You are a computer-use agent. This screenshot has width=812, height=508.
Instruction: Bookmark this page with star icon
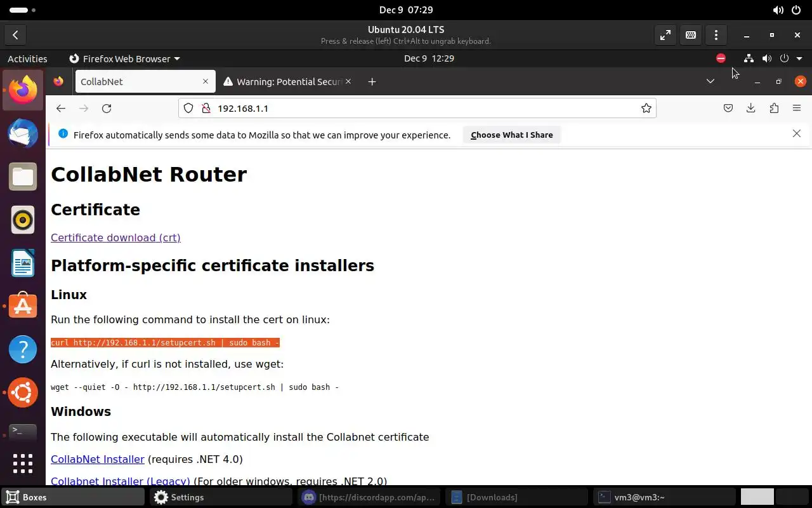coord(646,108)
